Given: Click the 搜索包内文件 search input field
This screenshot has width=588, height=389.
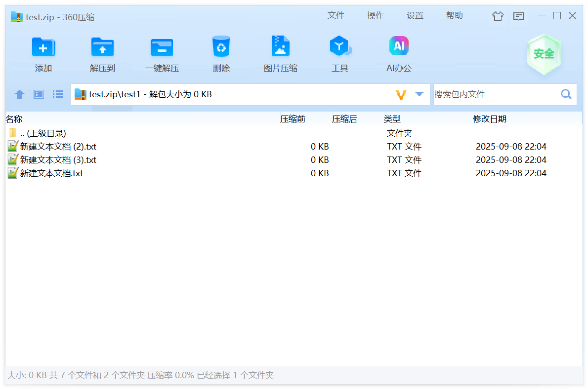Looking at the screenshot, I should [x=494, y=94].
